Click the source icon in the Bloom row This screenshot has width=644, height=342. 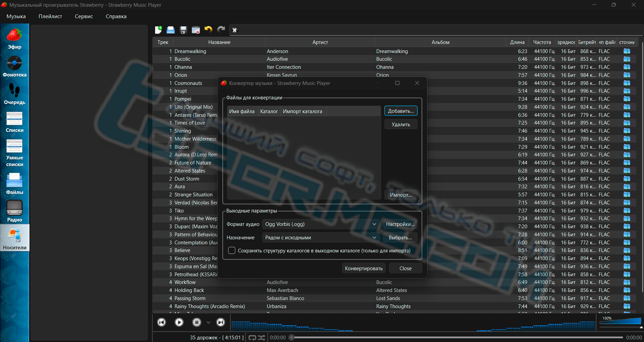pos(627,147)
